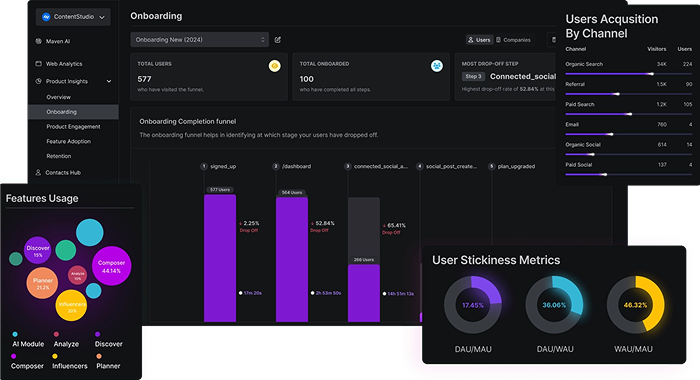
Task: Click the Composer 44.14% bubble
Action: 111,266
